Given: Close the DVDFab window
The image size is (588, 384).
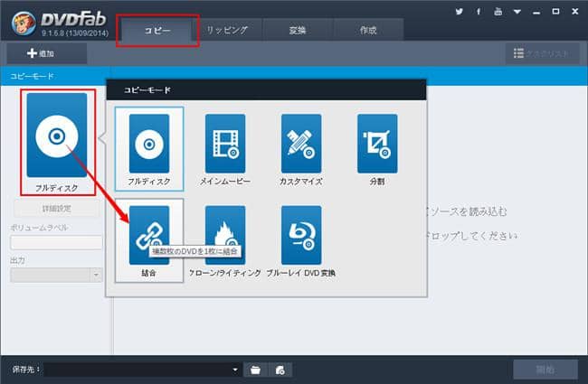Looking at the screenshot, I should [574, 12].
